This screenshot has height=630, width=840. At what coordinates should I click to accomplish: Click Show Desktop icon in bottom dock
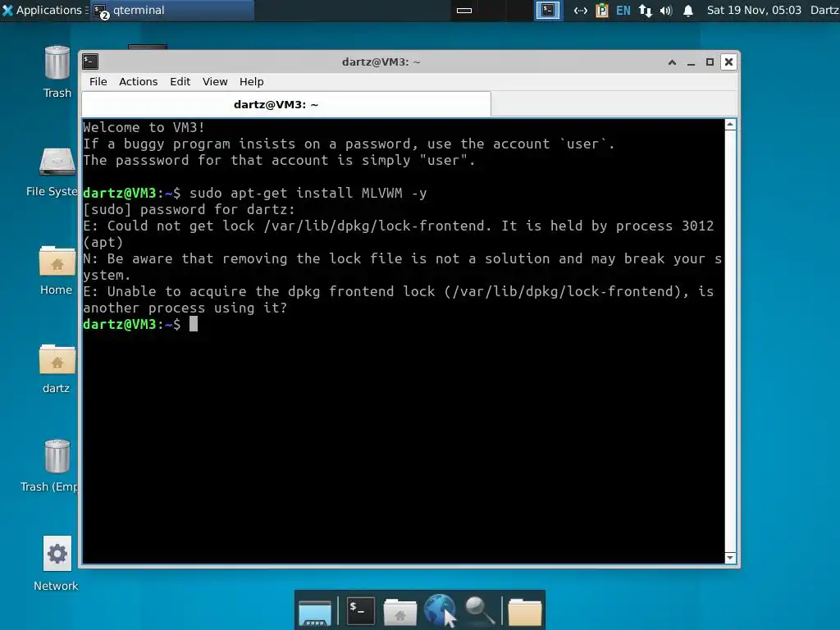tap(315, 612)
